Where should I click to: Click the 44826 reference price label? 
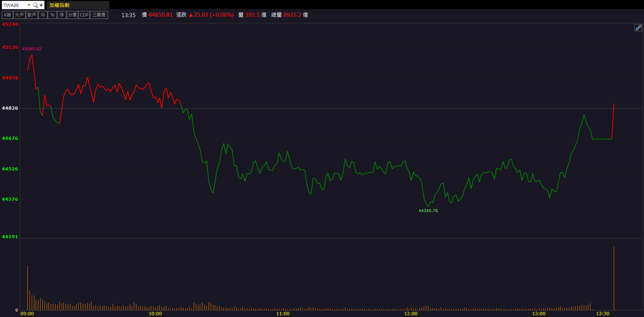tap(10, 108)
